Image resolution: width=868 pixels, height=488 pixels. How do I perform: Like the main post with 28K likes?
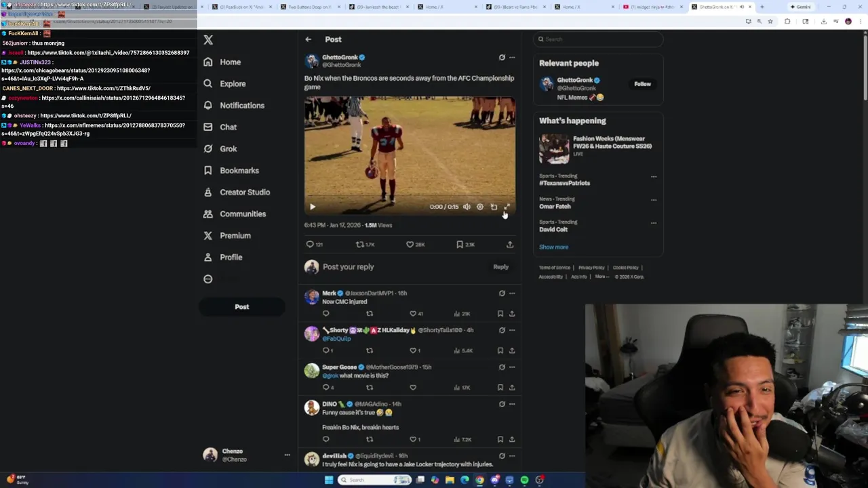point(415,244)
